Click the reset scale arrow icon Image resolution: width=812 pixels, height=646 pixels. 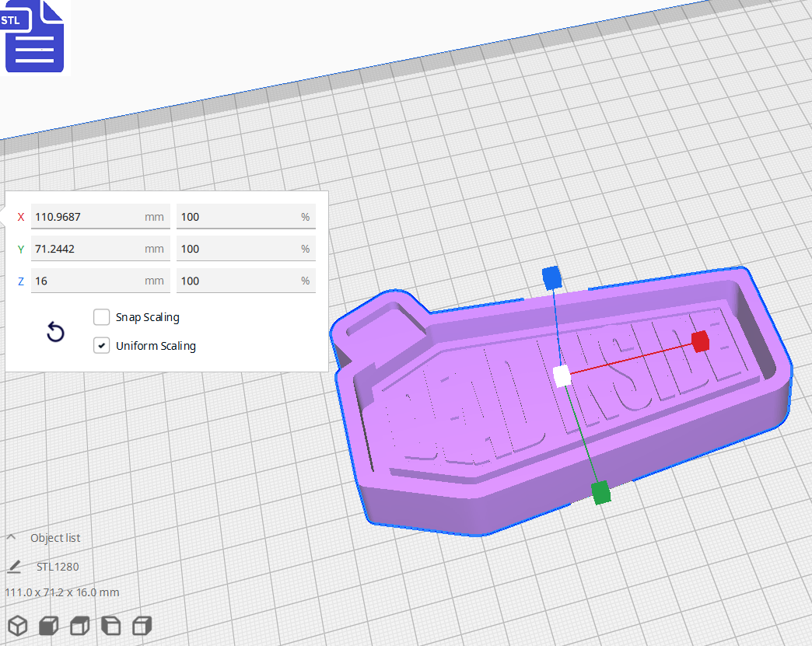point(54,332)
